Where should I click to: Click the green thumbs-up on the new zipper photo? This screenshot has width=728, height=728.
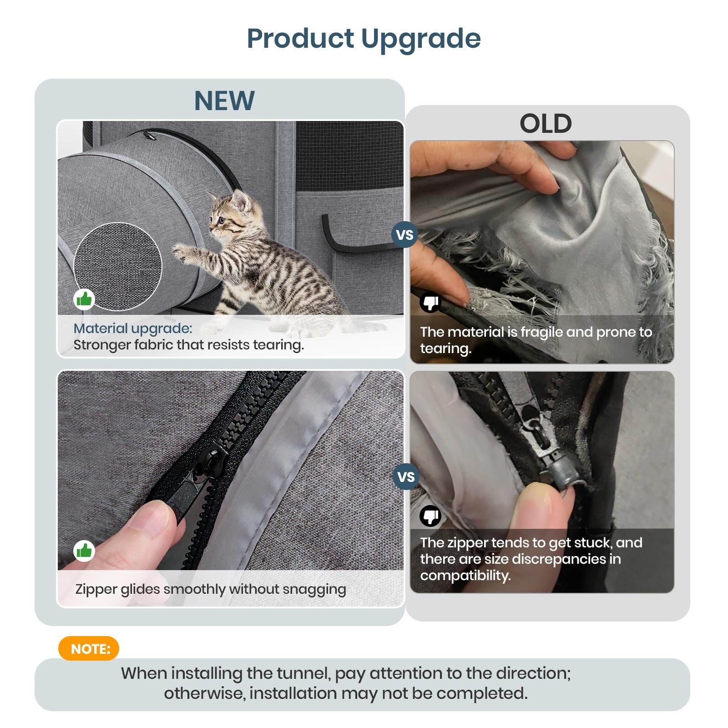[x=84, y=551]
